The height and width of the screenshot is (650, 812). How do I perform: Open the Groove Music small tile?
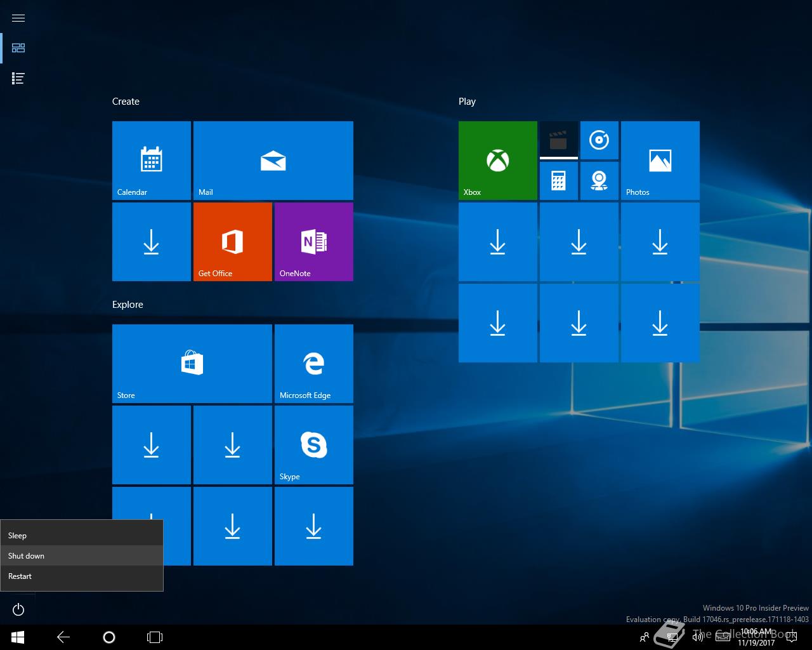599,140
